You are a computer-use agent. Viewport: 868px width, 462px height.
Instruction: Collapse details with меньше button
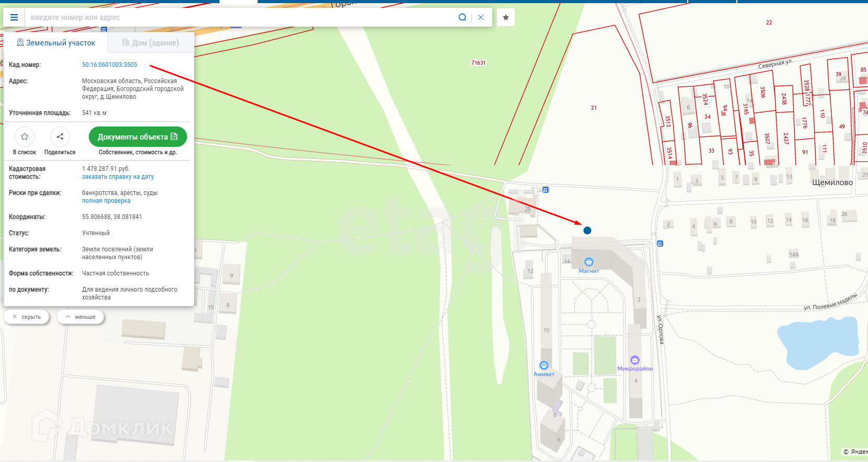tap(80, 317)
